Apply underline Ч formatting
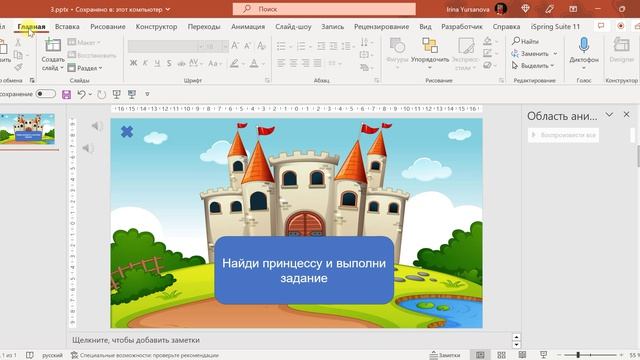 click(x=157, y=63)
